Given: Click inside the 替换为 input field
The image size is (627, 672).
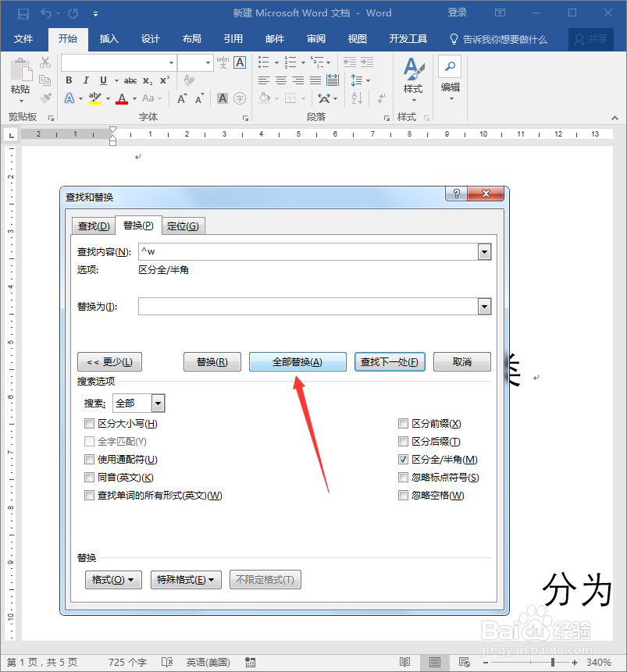Looking at the screenshot, I should click(x=308, y=307).
